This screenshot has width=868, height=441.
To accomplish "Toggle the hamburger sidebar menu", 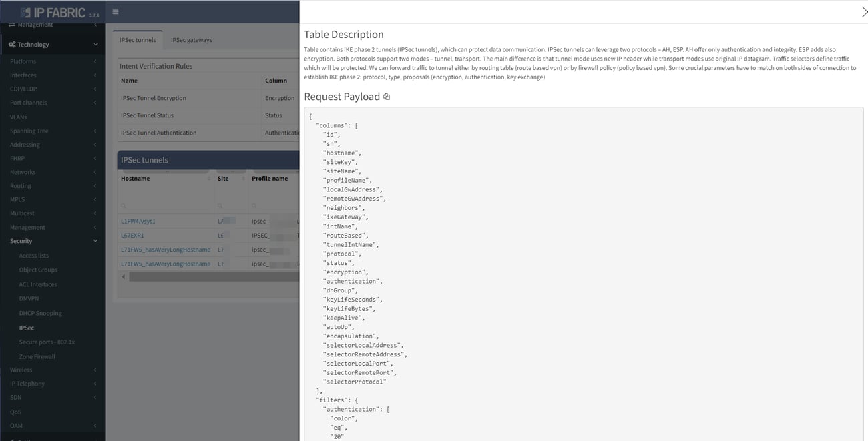I will click(x=116, y=12).
